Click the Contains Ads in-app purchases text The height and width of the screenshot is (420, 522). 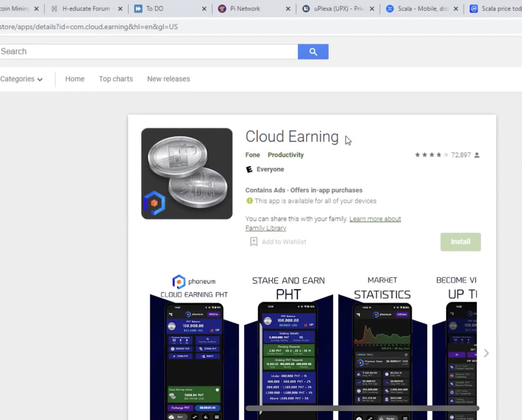coord(304,190)
